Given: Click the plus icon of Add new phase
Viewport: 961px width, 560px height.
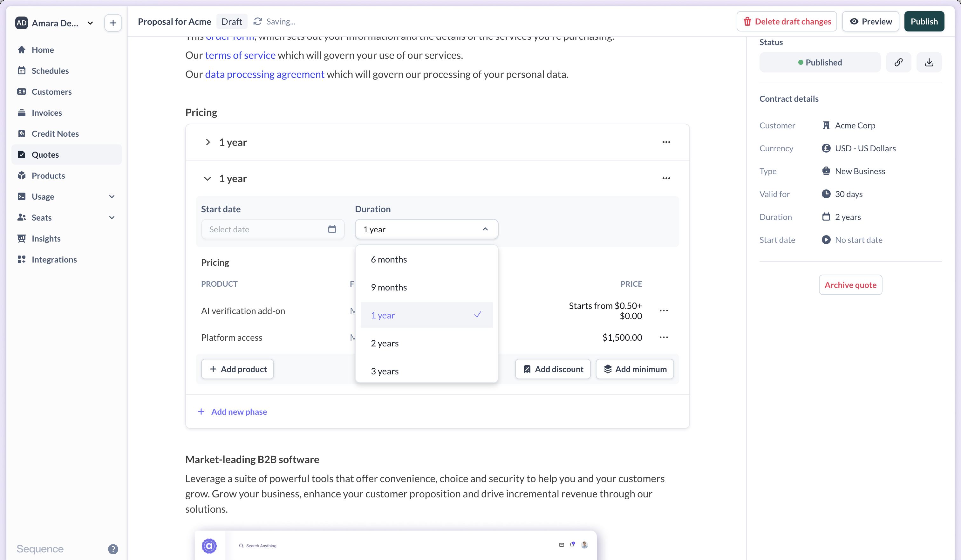Looking at the screenshot, I should tap(201, 412).
